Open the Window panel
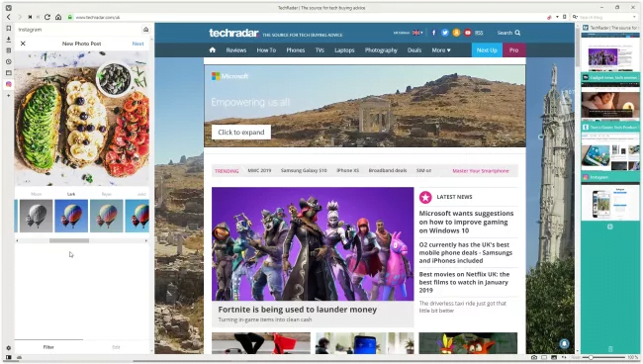The image size is (643, 364). [x=9, y=72]
